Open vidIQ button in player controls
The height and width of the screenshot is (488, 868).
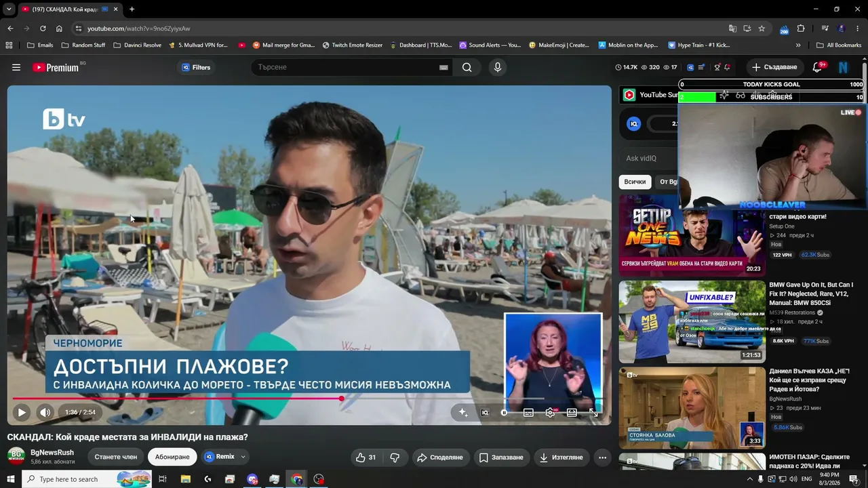(485, 412)
